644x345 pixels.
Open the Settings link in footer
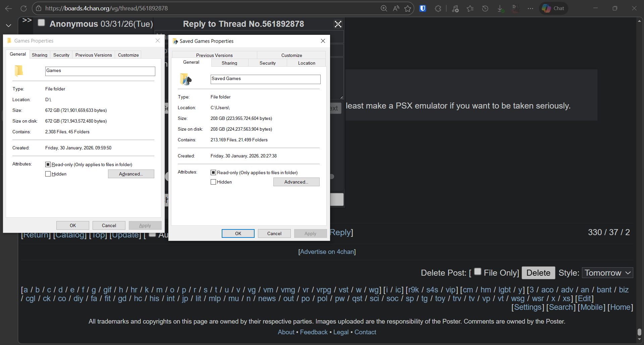(x=528, y=307)
